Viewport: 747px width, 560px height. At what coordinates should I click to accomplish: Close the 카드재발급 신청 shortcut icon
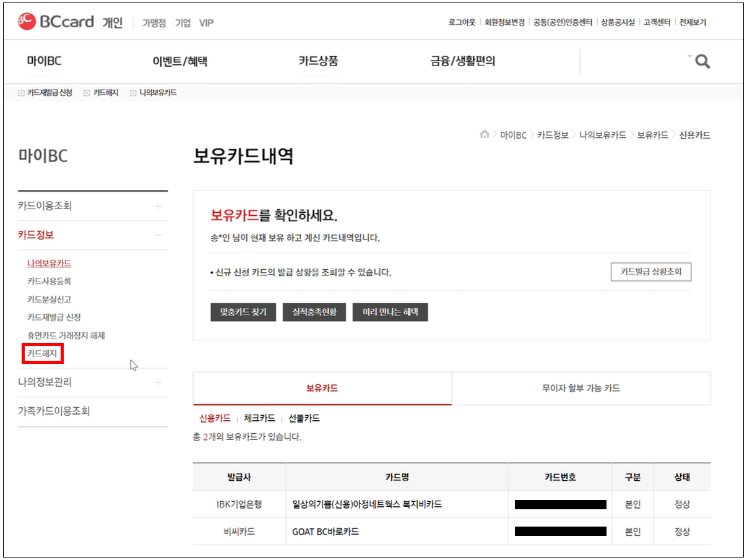[x=22, y=93]
